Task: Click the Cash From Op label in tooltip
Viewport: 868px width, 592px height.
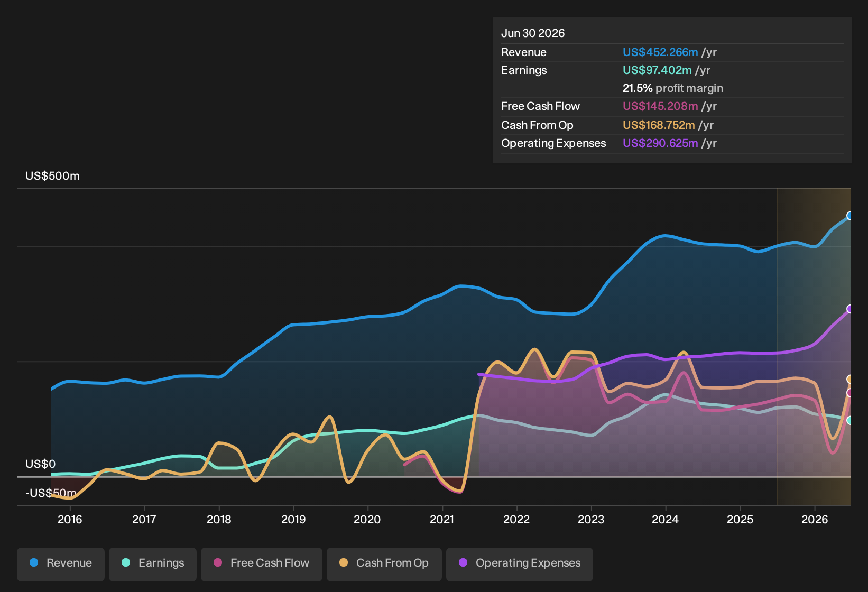Action: pyautogui.click(x=537, y=125)
